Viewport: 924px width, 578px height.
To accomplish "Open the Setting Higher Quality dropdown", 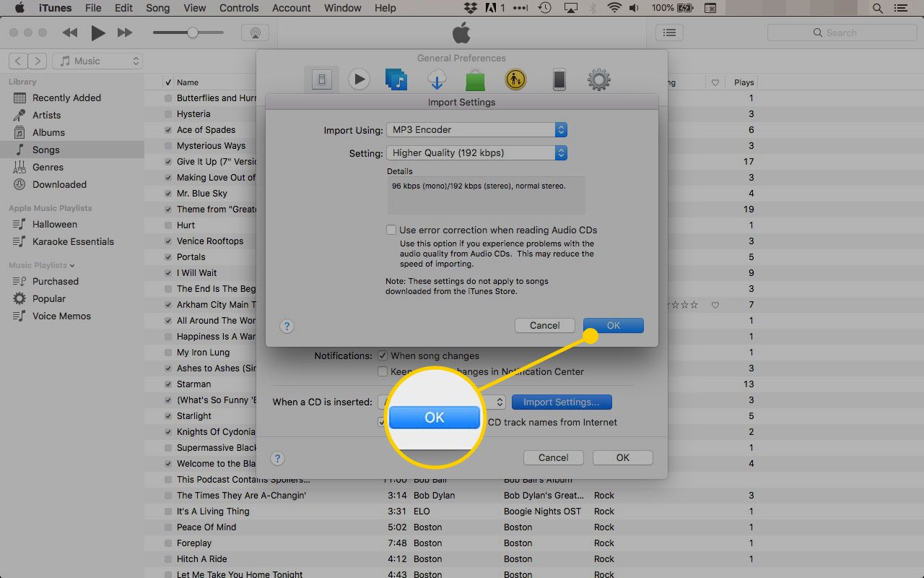I will [x=476, y=153].
